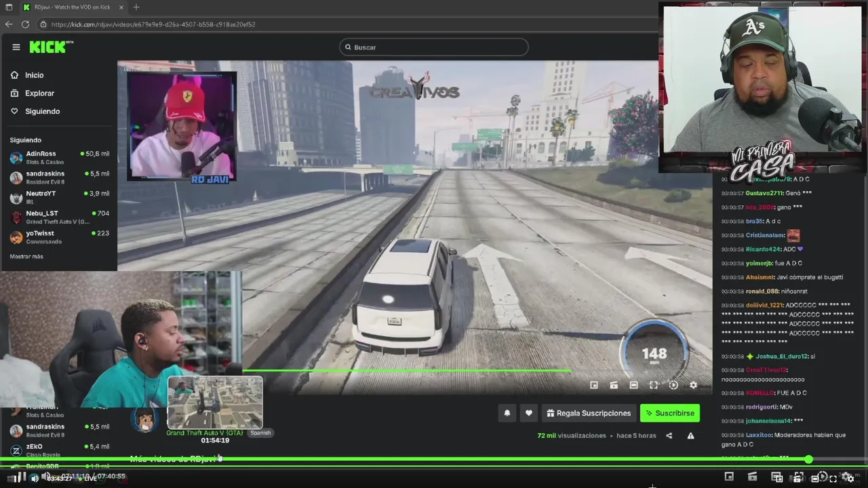868x488 pixels.
Task: Toggle theater mode in Kick video player
Action: [x=633, y=385]
